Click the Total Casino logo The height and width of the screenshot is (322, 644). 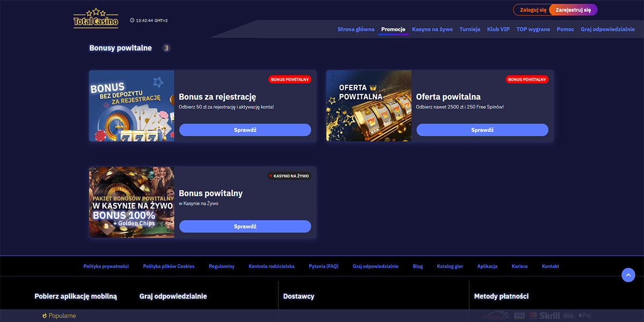(96, 19)
